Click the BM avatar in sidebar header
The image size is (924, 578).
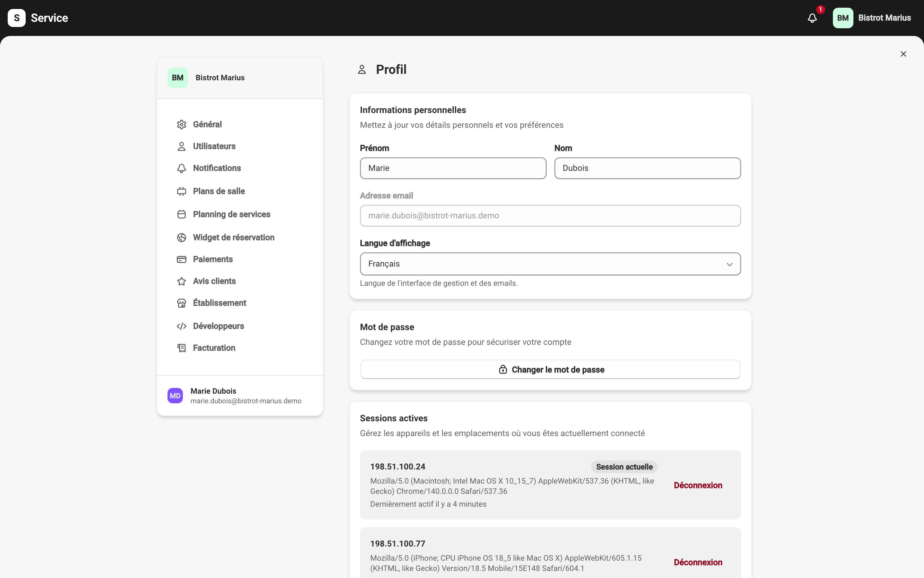point(177,78)
